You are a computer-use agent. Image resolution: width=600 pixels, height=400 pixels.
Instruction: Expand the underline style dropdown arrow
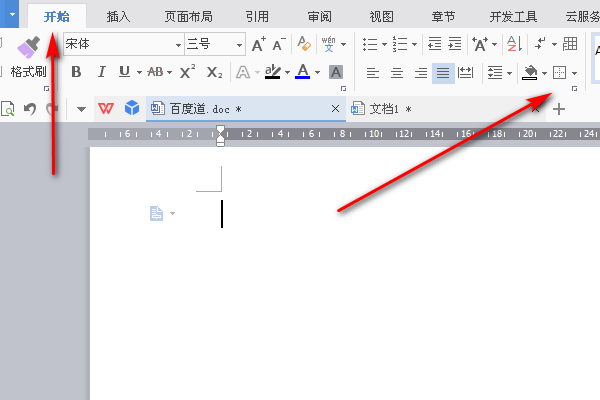coord(139,72)
